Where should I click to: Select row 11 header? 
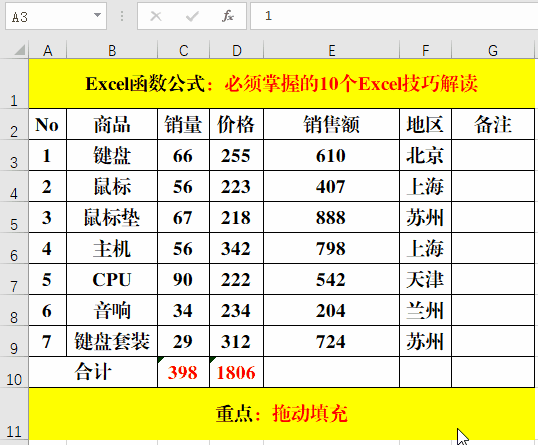14,414
